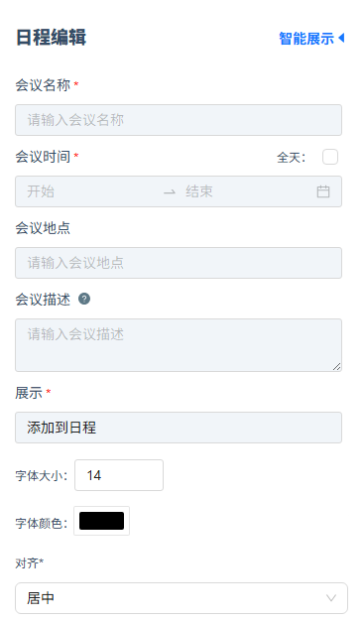Enable the 全天 all-day checkbox

coord(330,157)
